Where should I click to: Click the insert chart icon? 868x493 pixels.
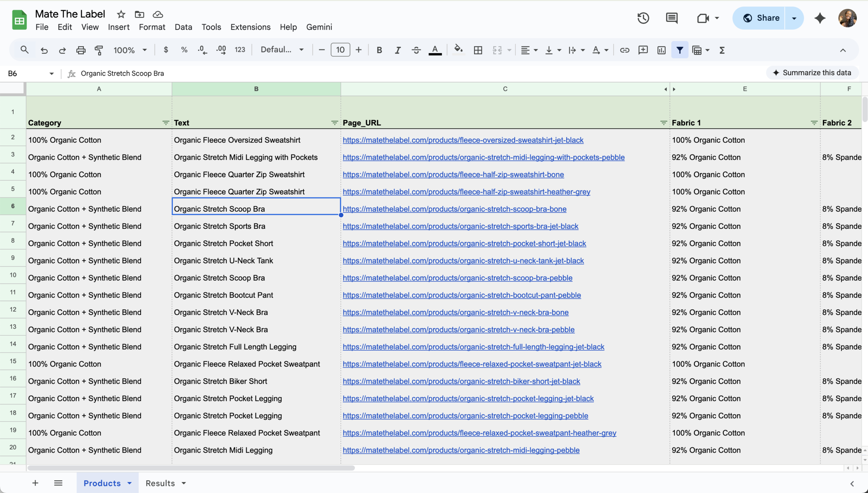(661, 50)
